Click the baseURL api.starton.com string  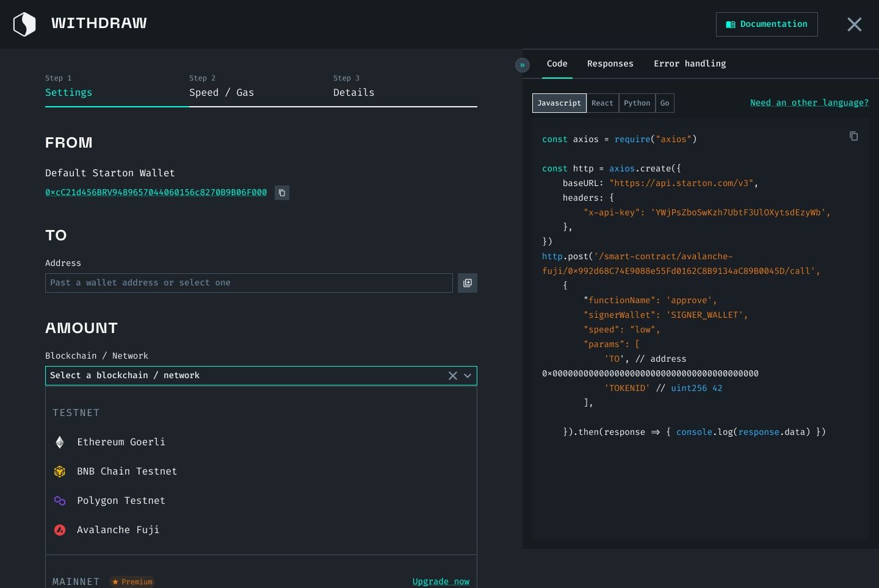[681, 183]
